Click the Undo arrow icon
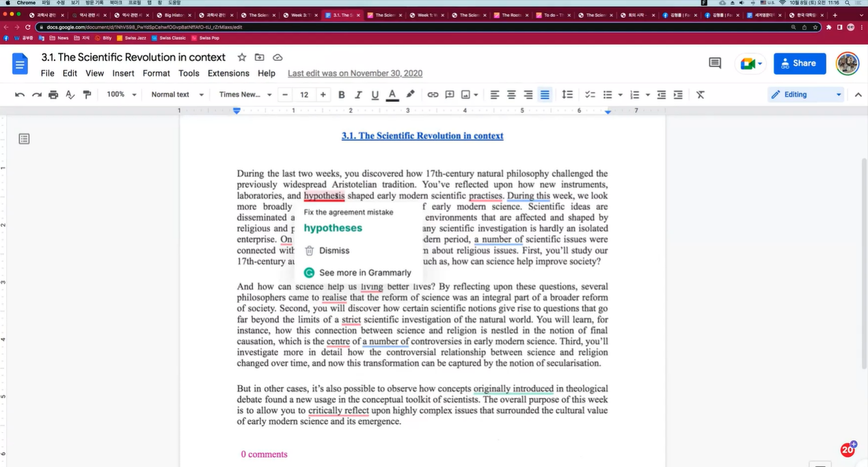The width and height of the screenshot is (868, 467). tap(20, 94)
